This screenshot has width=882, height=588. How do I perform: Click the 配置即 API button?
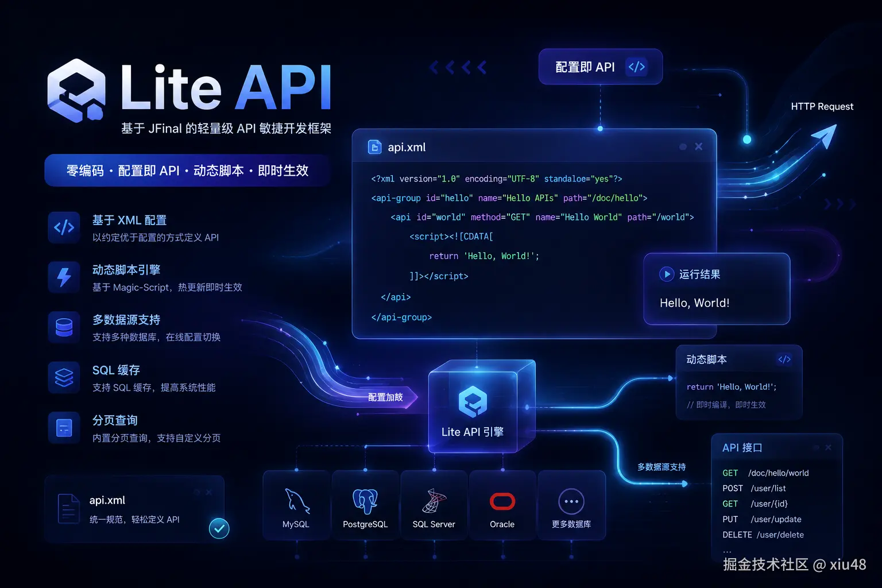pyautogui.click(x=601, y=67)
